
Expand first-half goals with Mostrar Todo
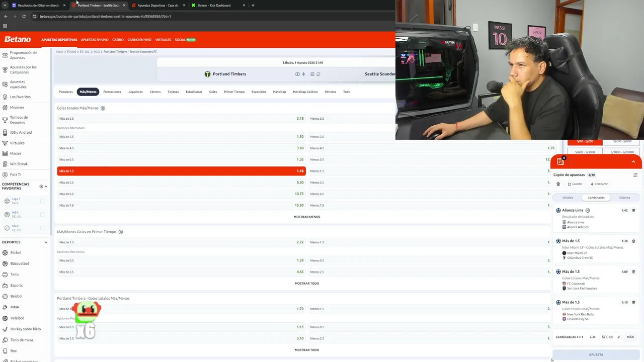click(307, 283)
